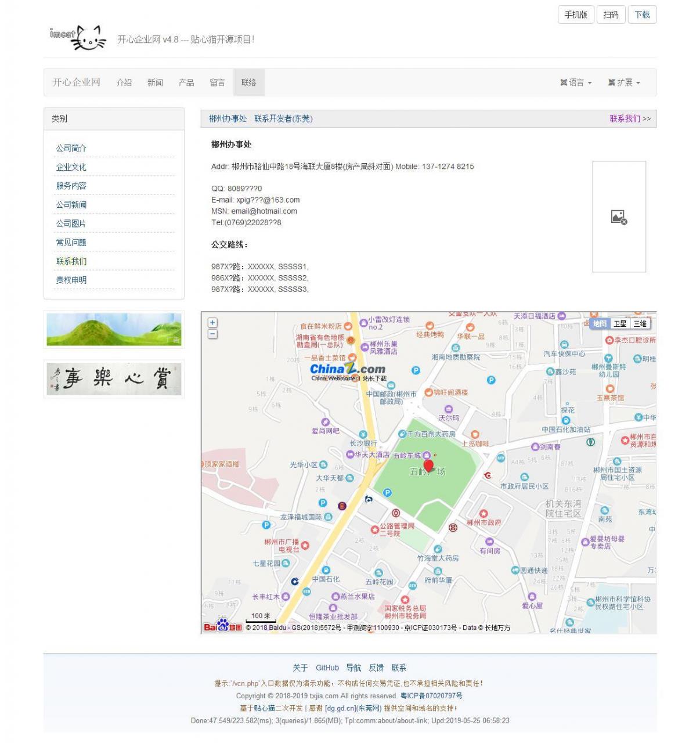
Task: Click 竹海堂大药房 marker on map
Action: [438, 549]
